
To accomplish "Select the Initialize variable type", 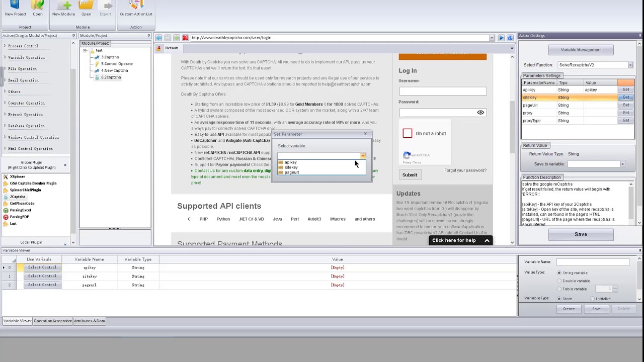I will tap(592, 299).
